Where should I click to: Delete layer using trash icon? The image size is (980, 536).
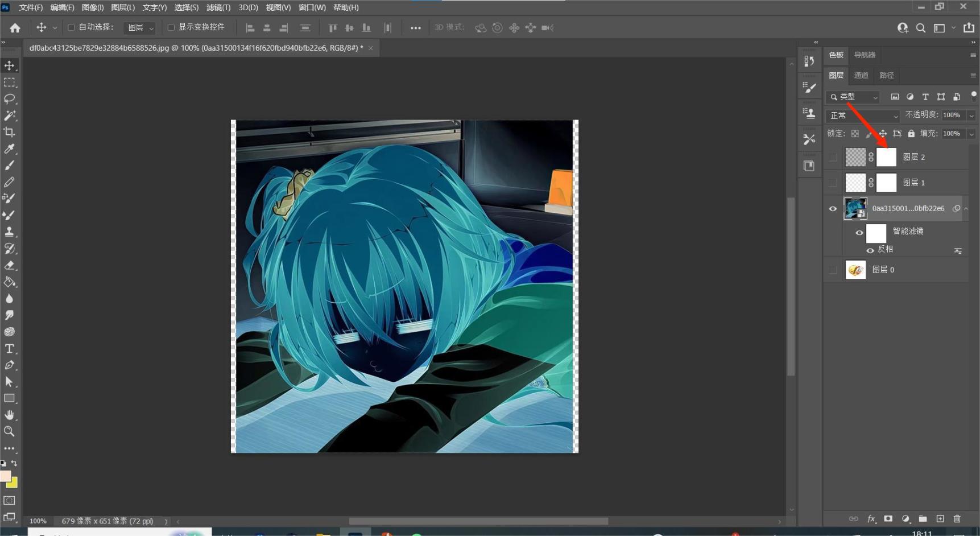[x=957, y=519]
